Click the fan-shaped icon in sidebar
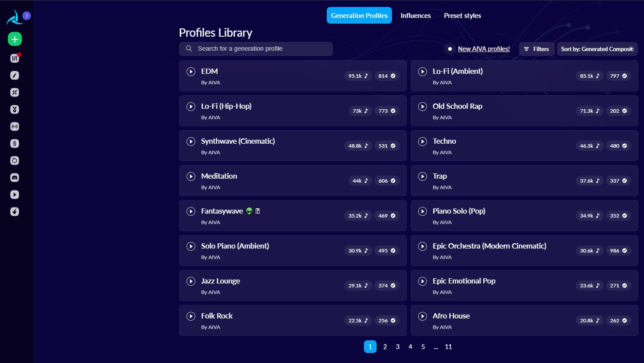 pyautogui.click(x=14, y=93)
